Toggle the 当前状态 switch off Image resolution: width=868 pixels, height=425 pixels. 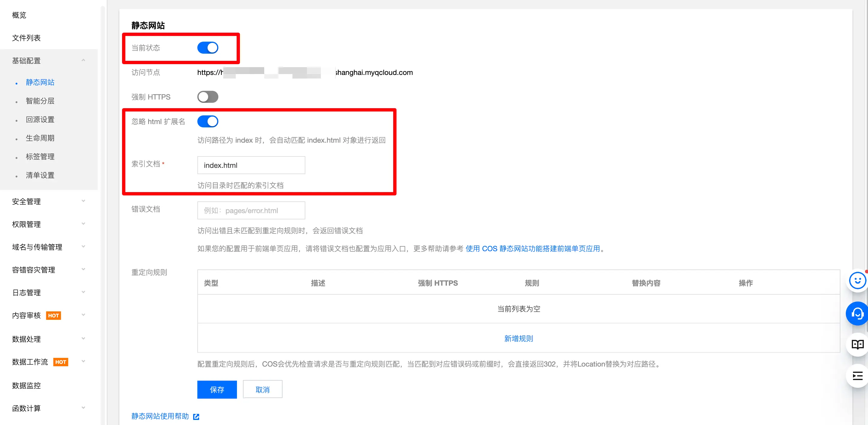click(208, 48)
